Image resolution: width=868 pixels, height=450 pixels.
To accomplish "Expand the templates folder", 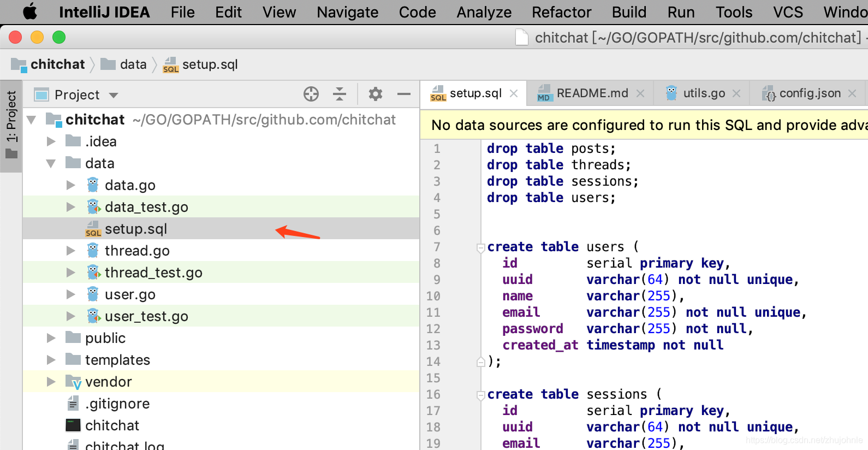I will click(x=51, y=360).
